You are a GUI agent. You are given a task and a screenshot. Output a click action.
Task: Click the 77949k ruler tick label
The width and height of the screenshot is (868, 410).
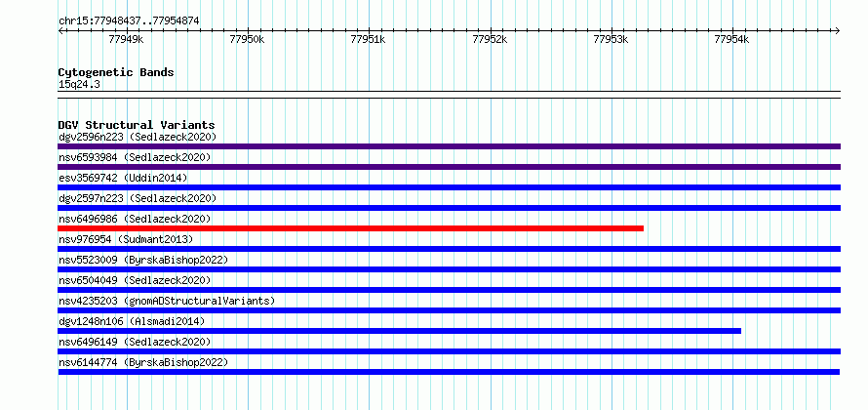[x=126, y=39]
